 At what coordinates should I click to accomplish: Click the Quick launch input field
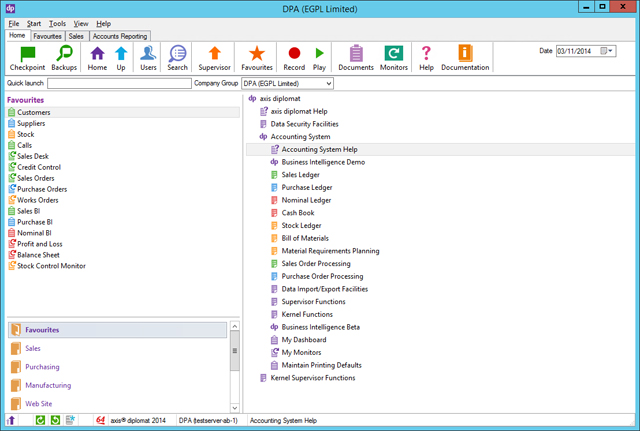119,83
